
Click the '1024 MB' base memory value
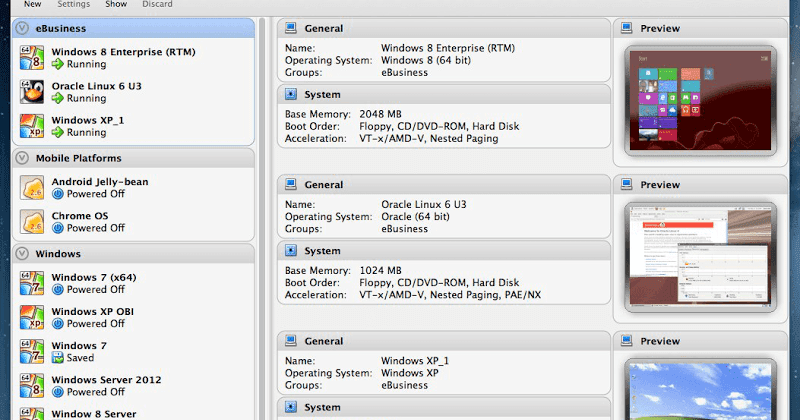click(380, 270)
